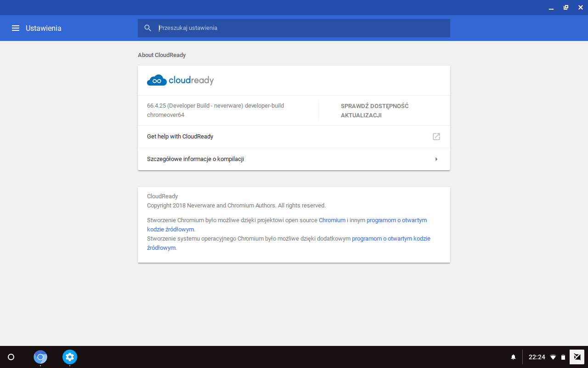
Task: Click the battery status icon
Action: click(563, 357)
